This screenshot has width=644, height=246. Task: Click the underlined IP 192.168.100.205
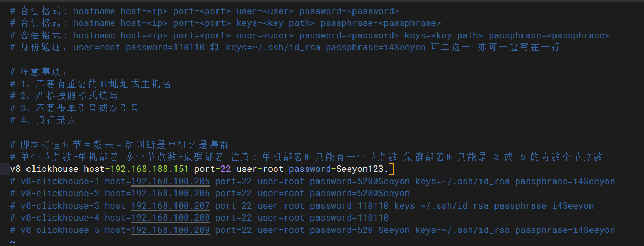click(171, 182)
